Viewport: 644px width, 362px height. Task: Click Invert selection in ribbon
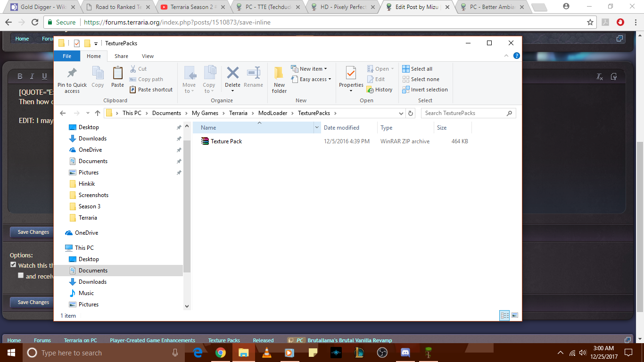point(425,90)
